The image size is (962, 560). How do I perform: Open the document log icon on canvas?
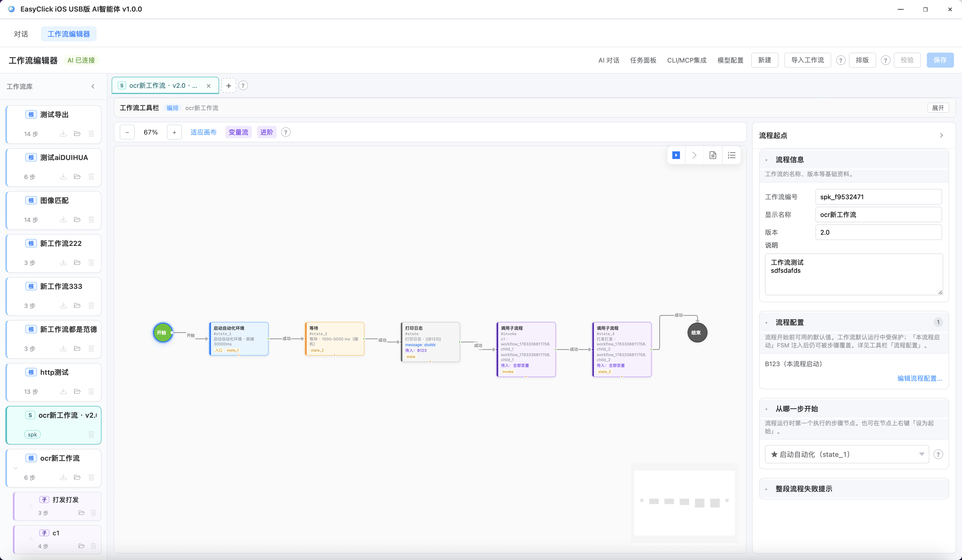[x=713, y=155]
